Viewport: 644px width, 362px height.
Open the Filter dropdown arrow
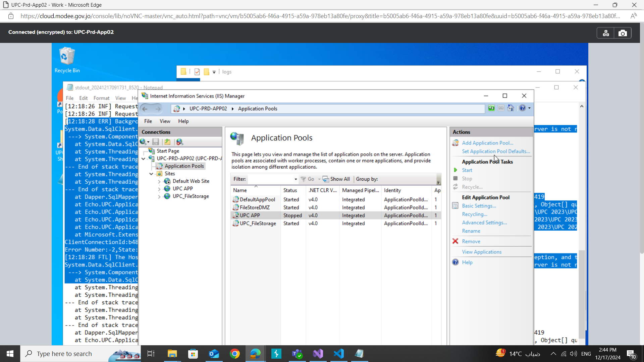click(x=296, y=179)
